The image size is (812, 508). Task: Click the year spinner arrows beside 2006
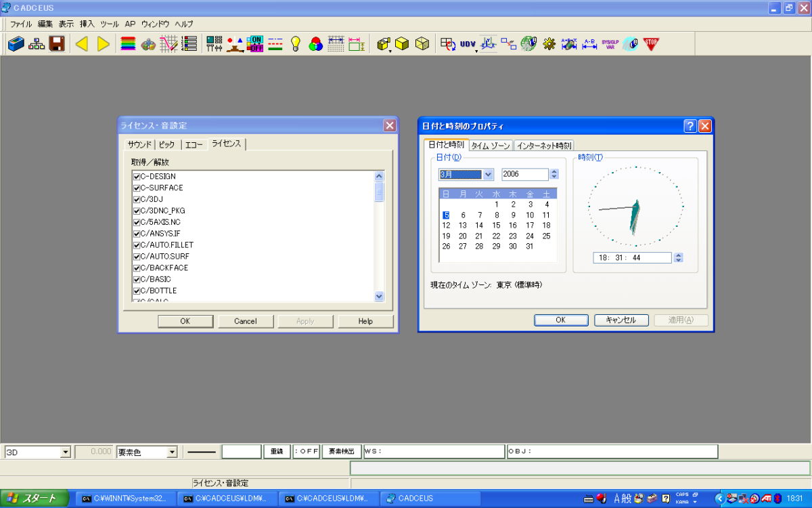[554, 174]
